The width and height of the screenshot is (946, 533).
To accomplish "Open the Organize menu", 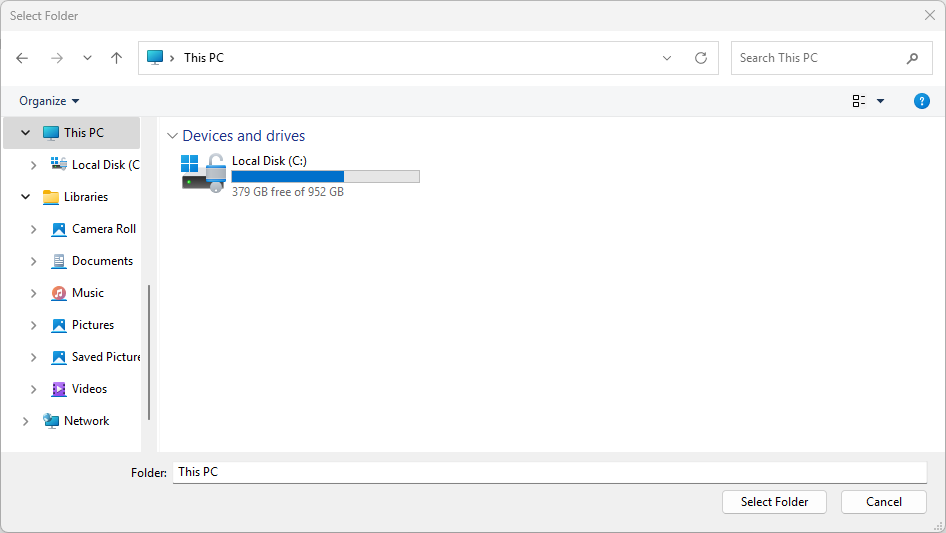I will 49,101.
